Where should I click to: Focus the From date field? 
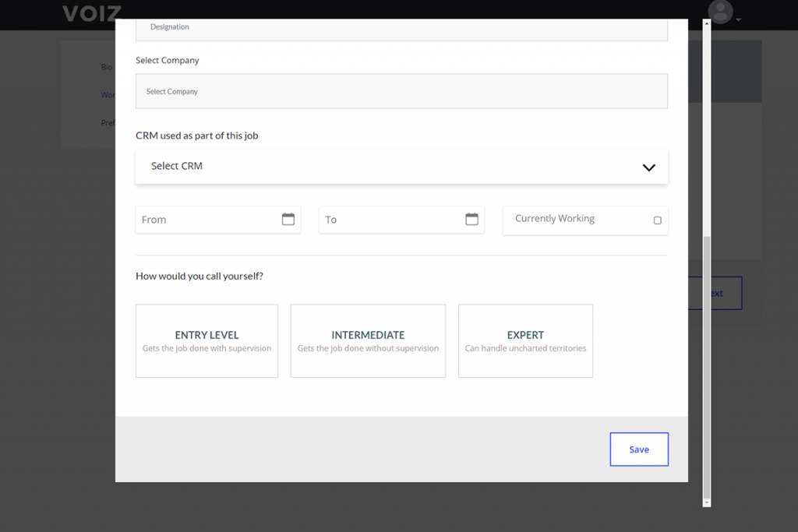[218, 220]
